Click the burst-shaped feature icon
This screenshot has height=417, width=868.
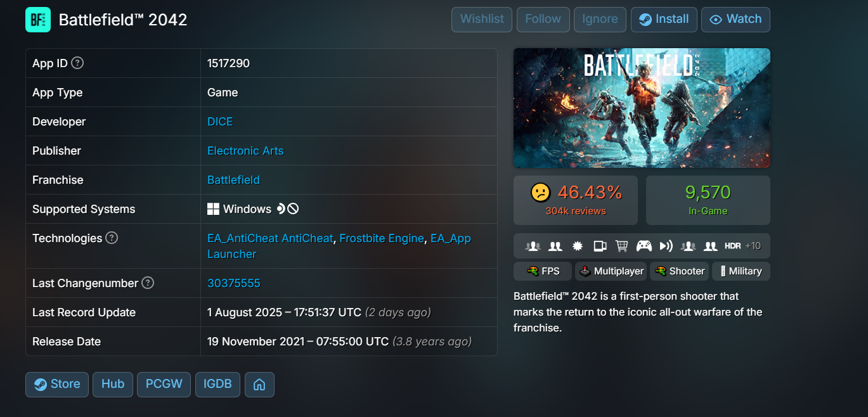[x=578, y=246]
